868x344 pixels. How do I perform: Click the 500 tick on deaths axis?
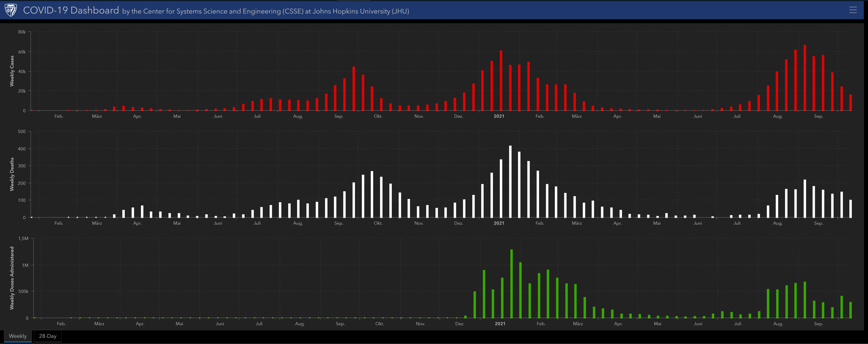coord(22,132)
